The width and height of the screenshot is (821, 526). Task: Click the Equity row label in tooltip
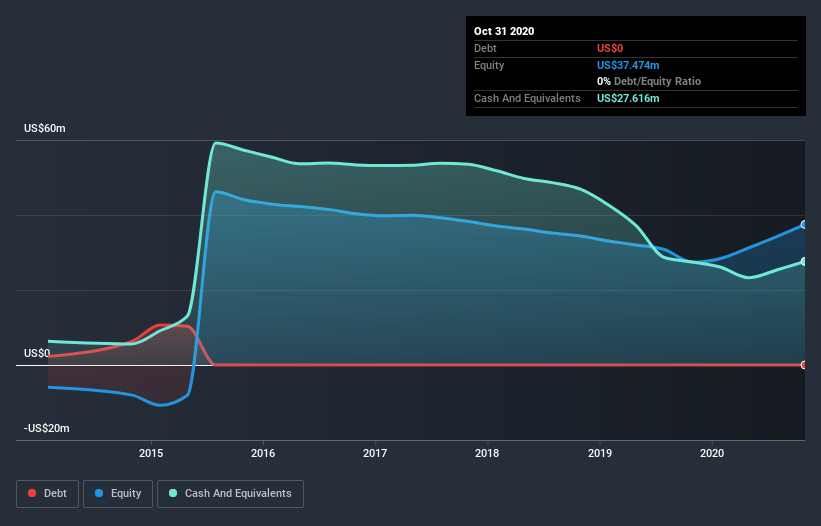[x=489, y=65]
